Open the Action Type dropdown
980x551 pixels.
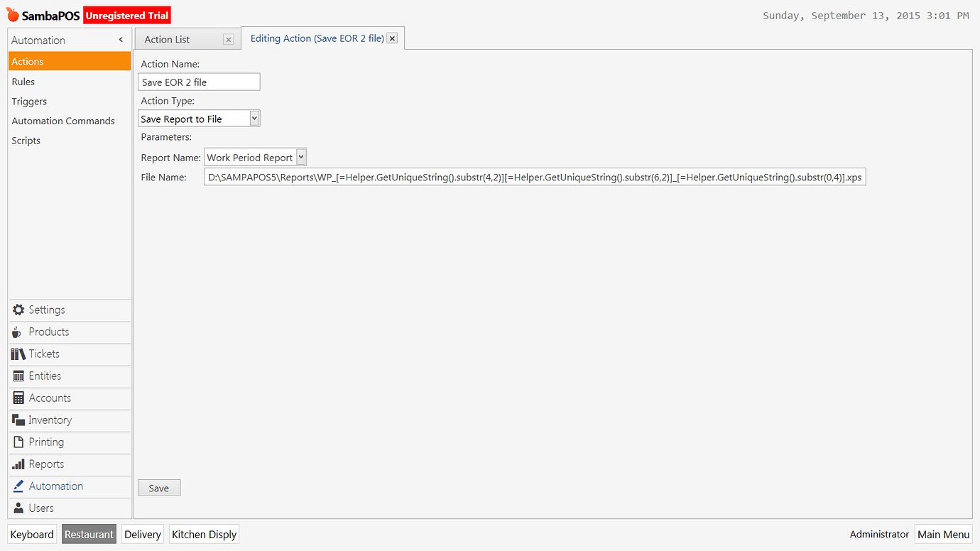click(x=254, y=118)
